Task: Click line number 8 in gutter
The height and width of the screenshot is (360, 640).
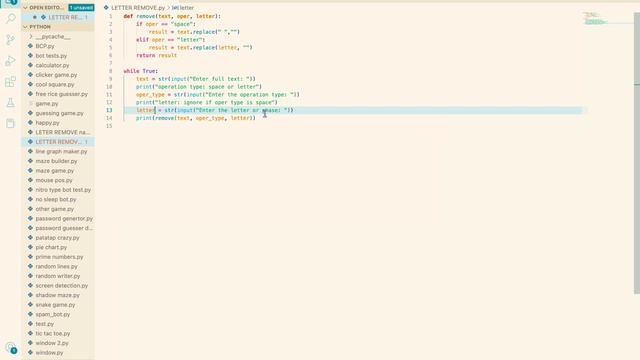Action: coord(110,71)
